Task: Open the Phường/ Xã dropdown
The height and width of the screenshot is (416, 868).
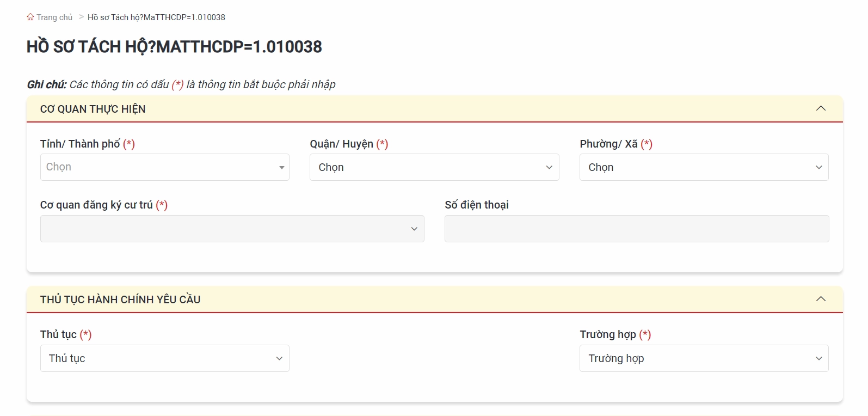Action: coord(697,167)
